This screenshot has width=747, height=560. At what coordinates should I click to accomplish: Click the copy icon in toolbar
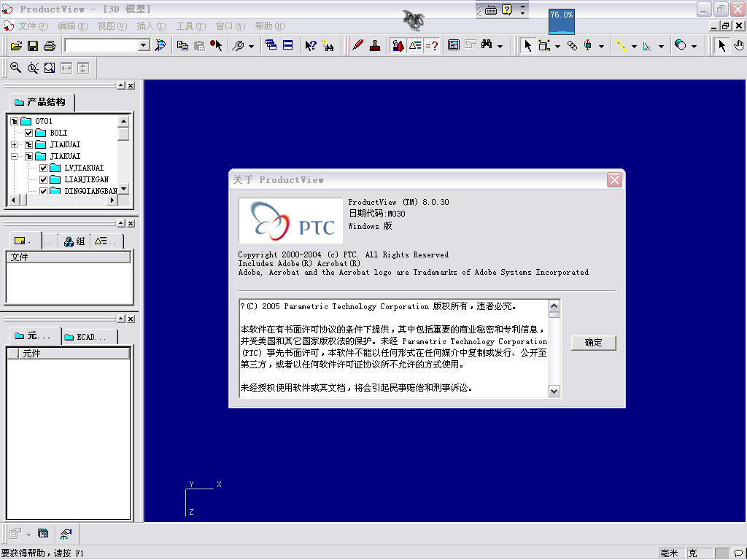click(x=182, y=46)
